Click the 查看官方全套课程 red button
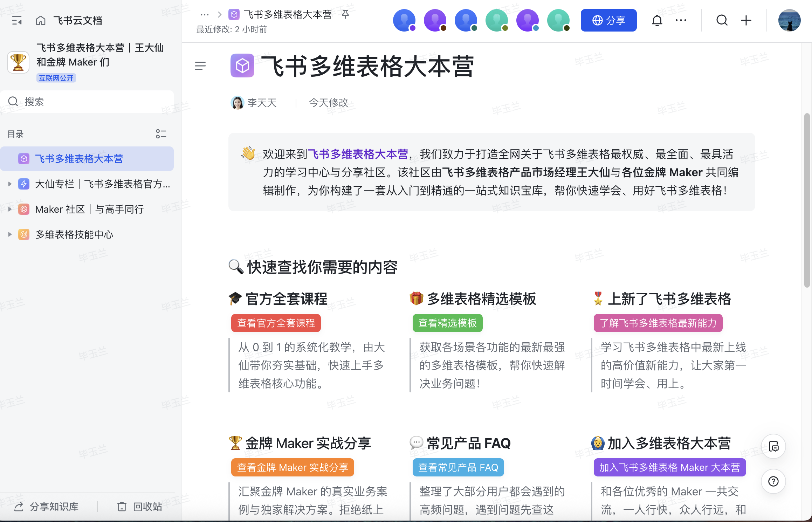Image resolution: width=812 pixels, height=522 pixels. tap(276, 323)
